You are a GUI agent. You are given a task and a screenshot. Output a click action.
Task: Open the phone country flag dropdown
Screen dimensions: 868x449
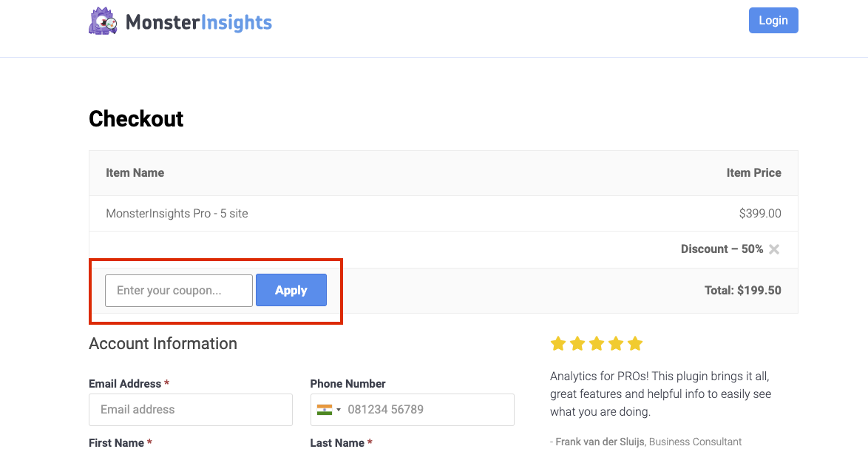point(329,410)
